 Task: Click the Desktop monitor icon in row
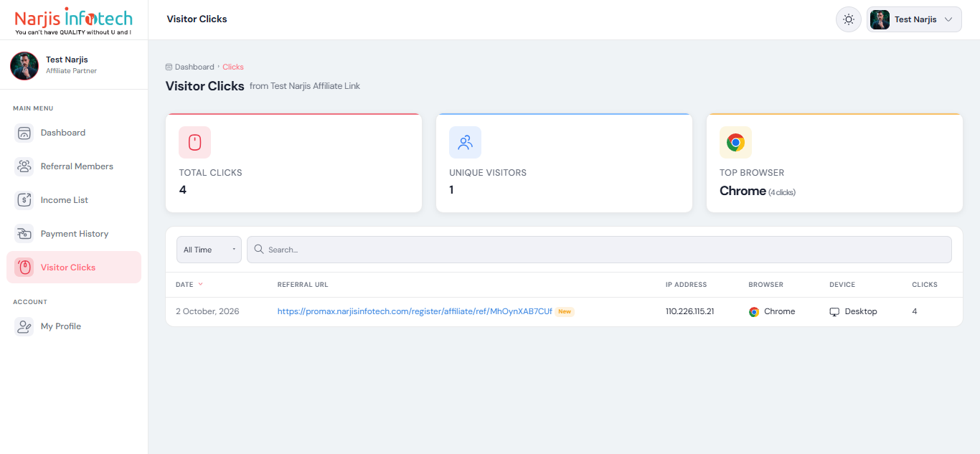pyautogui.click(x=834, y=312)
